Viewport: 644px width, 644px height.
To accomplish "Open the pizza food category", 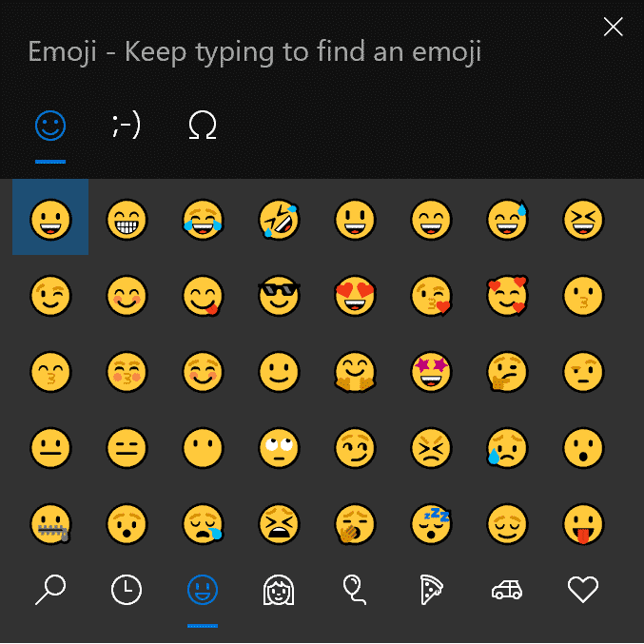I will pyautogui.click(x=431, y=590).
